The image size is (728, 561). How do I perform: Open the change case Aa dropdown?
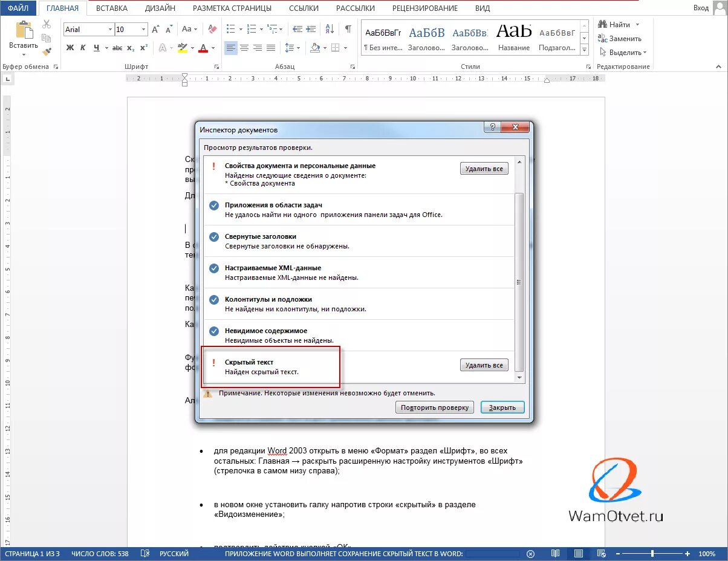pos(190,29)
